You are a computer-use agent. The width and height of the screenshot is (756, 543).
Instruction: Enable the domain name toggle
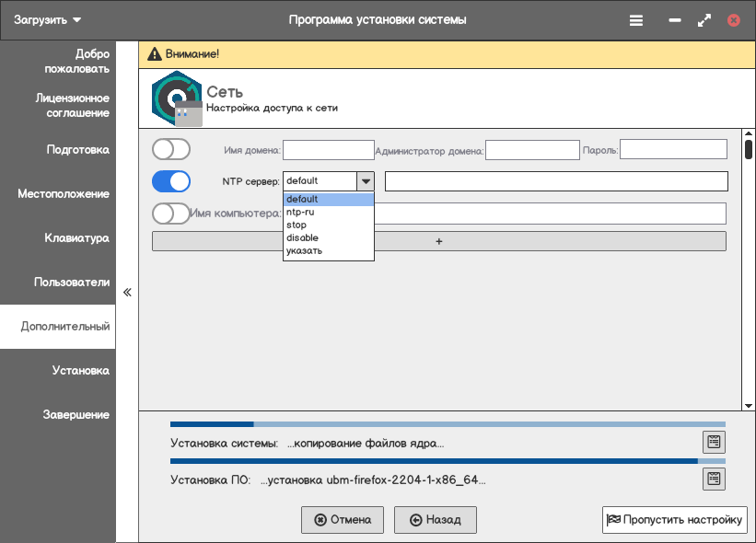pos(171,149)
